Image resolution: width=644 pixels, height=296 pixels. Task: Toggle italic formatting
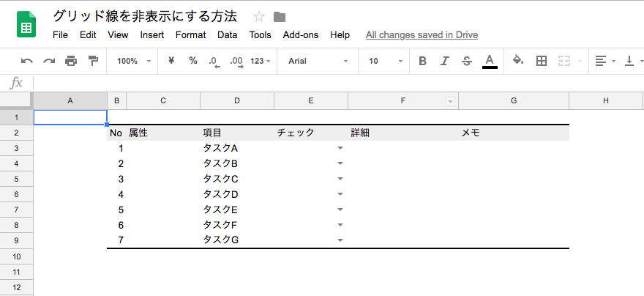(444, 61)
